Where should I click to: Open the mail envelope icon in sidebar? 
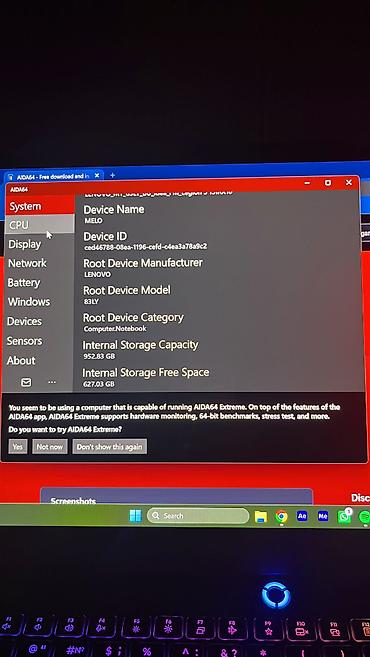[x=26, y=382]
